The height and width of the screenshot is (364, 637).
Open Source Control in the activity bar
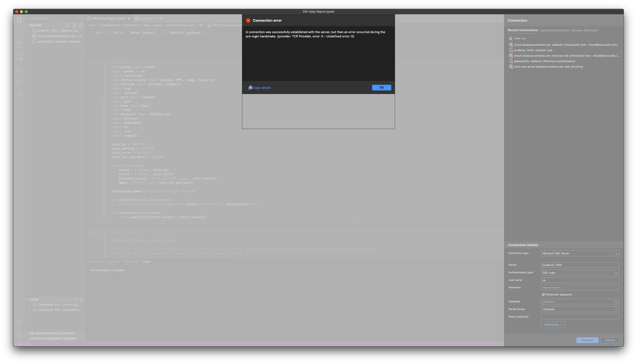[19, 70]
